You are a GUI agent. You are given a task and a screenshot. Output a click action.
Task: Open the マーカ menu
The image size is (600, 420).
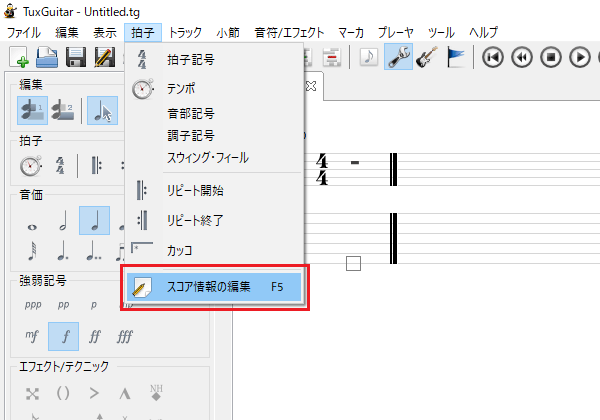pos(351,33)
